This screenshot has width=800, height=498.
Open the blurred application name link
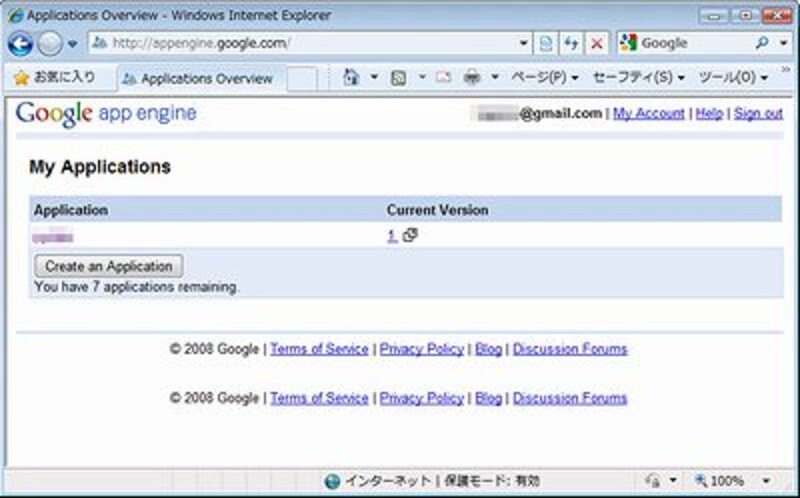(x=53, y=236)
